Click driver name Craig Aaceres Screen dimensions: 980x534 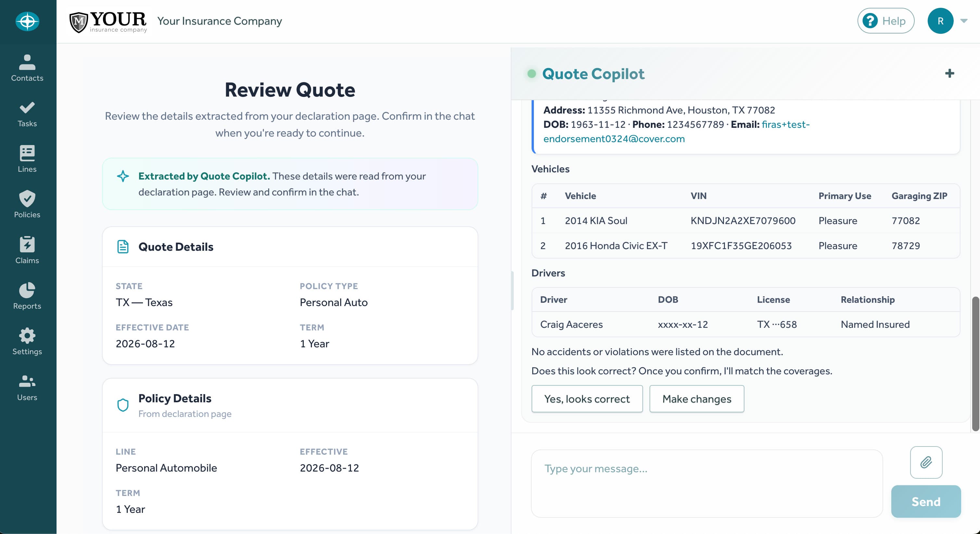(571, 325)
